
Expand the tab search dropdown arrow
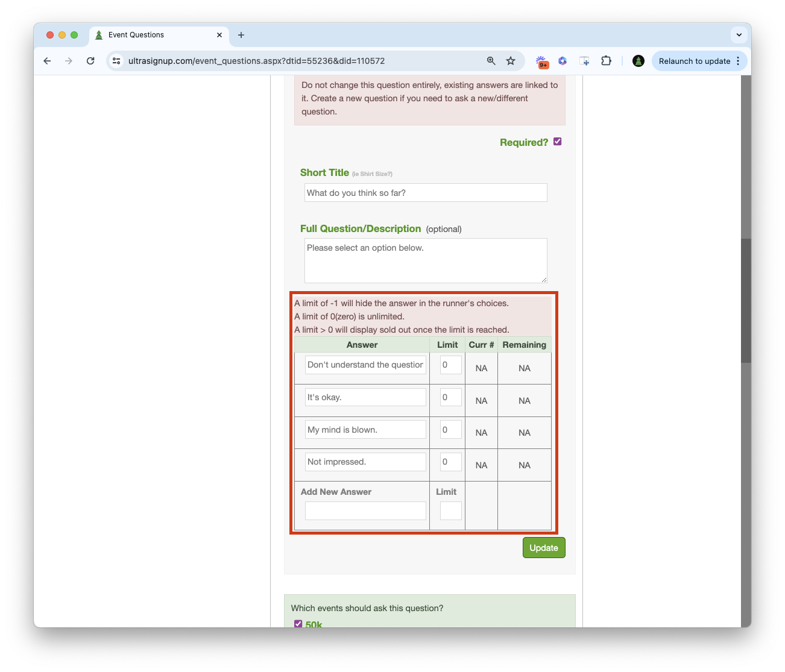[x=739, y=35]
